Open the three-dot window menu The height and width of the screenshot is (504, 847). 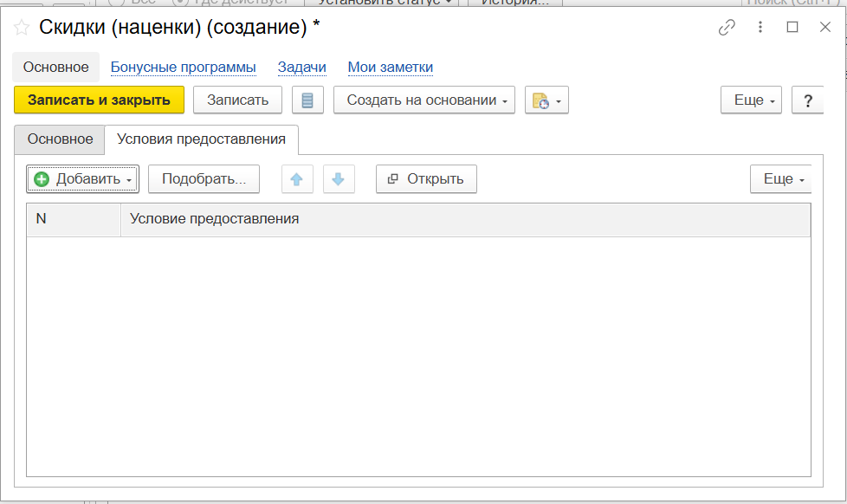(760, 28)
